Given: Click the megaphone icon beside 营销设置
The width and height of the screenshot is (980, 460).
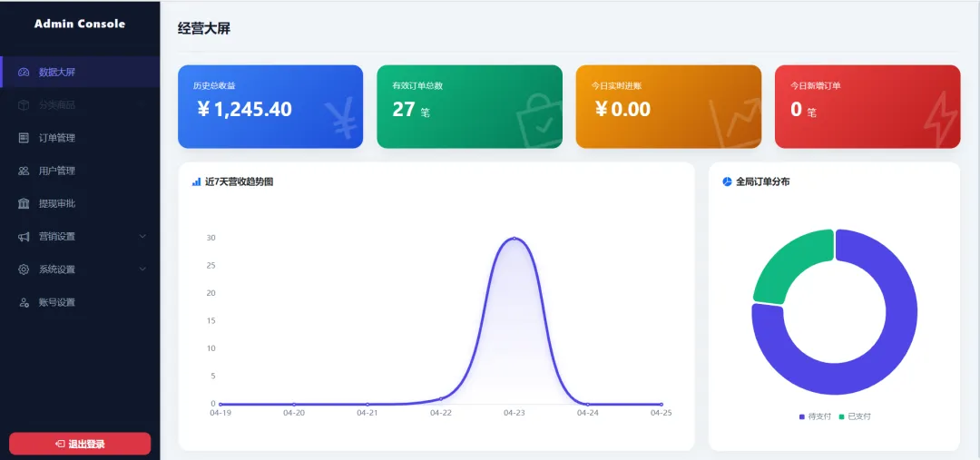Looking at the screenshot, I should click(24, 236).
